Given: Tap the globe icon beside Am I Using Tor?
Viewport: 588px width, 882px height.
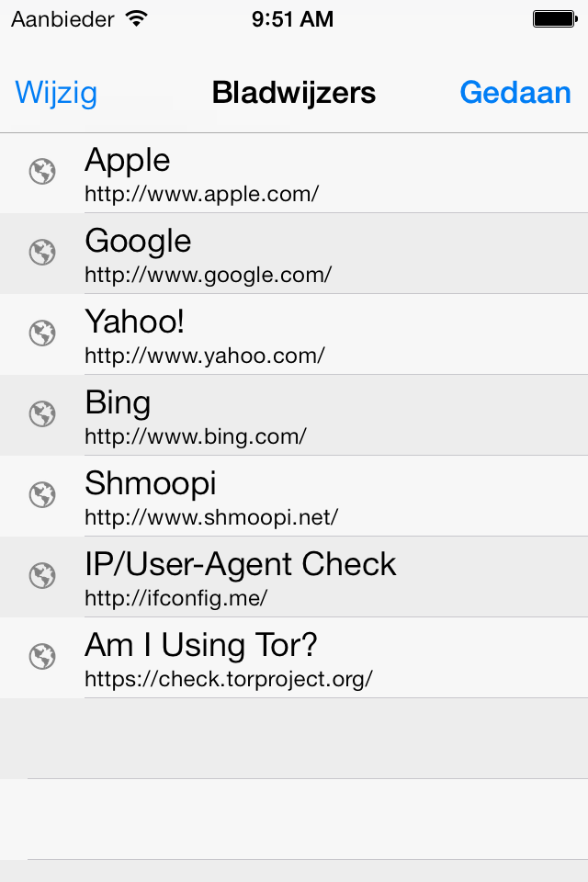Looking at the screenshot, I should (42, 656).
